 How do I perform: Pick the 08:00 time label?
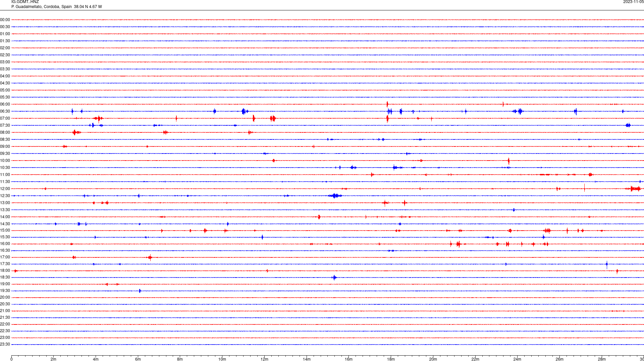coord(5,132)
